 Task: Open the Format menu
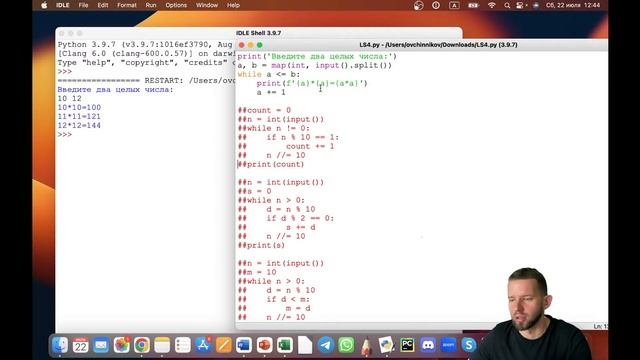(127, 5)
